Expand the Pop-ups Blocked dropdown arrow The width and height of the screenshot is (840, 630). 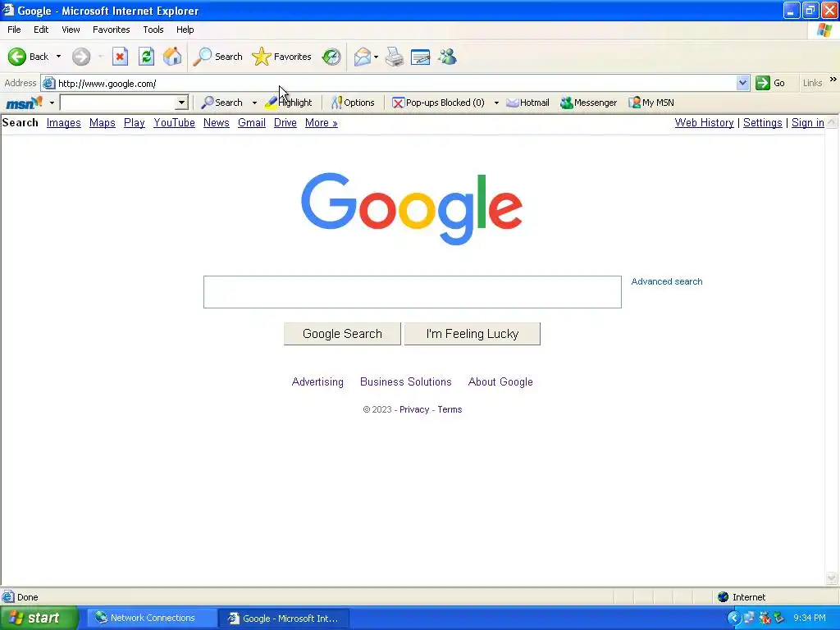(x=496, y=103)
